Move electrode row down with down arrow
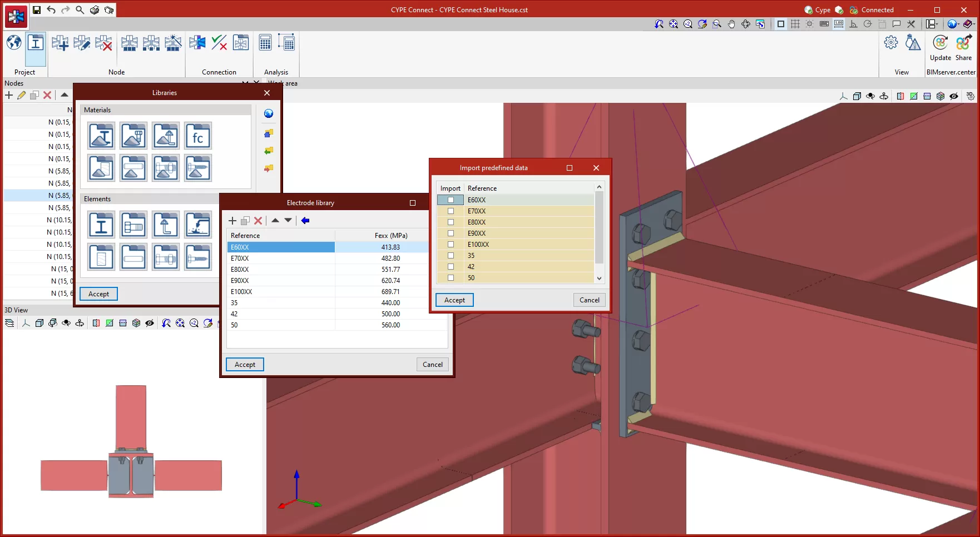Image resolution: width=980 pixels, height=537 pixels. pyautogui.click(x=288, y=221)
